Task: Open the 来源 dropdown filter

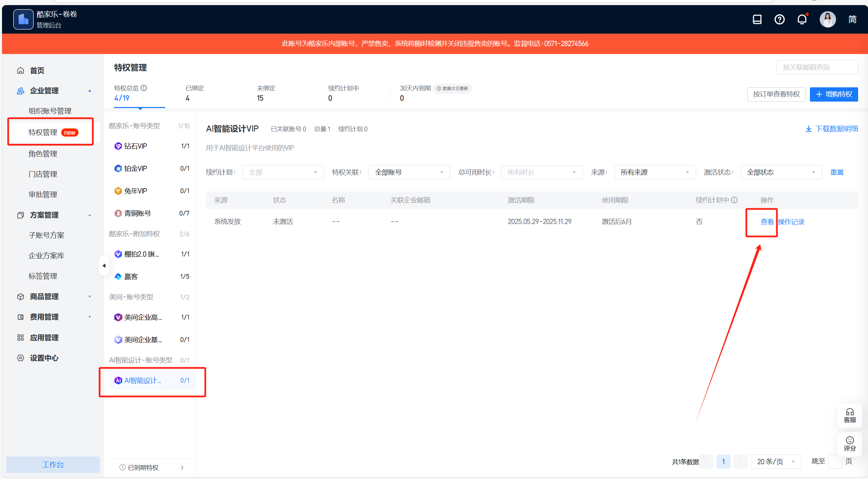Action: click(655, 172)
